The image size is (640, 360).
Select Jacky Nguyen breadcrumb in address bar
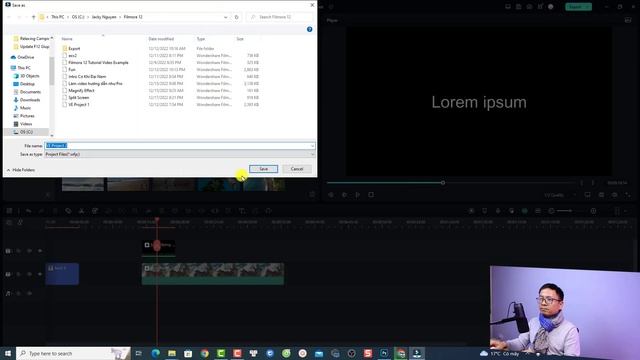click(x=104, y=17)
